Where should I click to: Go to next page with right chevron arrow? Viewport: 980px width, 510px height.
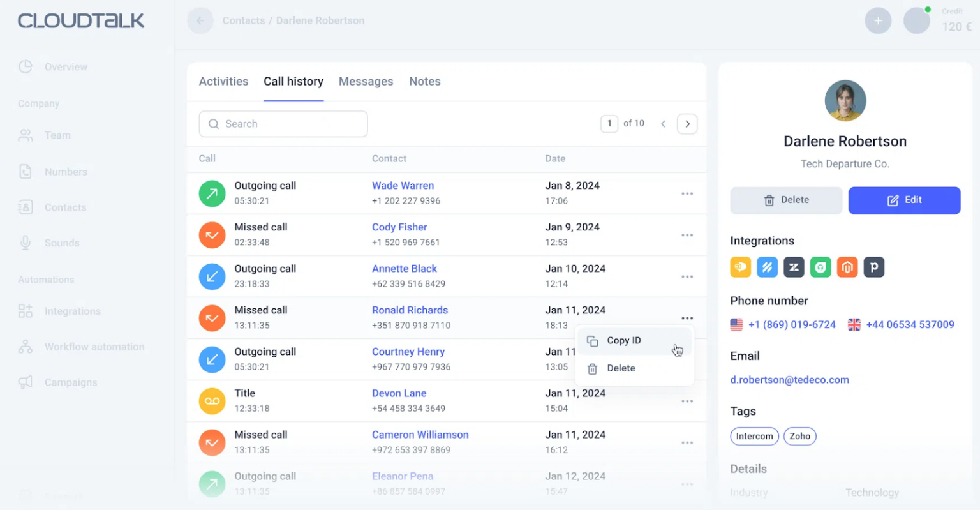click(687, 123)
